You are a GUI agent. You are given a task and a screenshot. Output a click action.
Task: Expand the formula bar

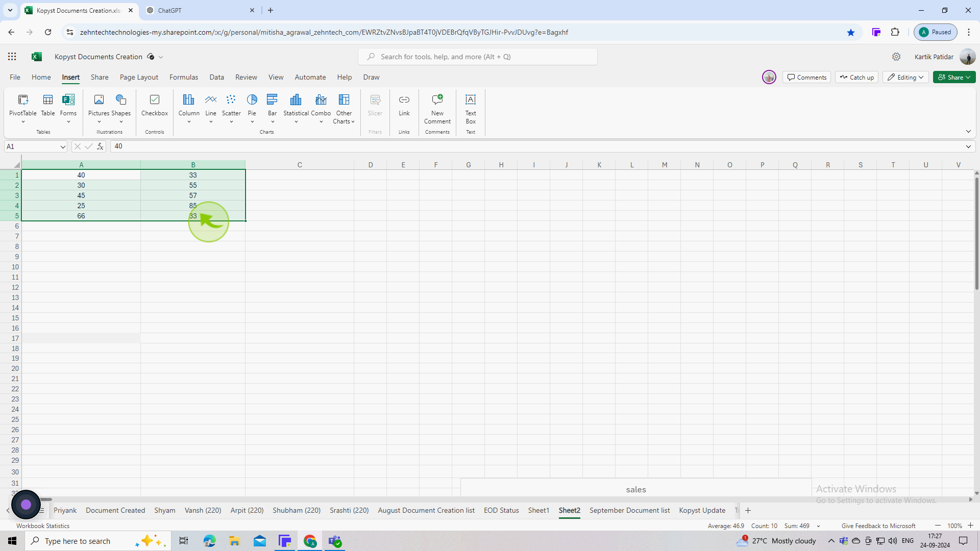pyautogui.click(x=968, y=146)
